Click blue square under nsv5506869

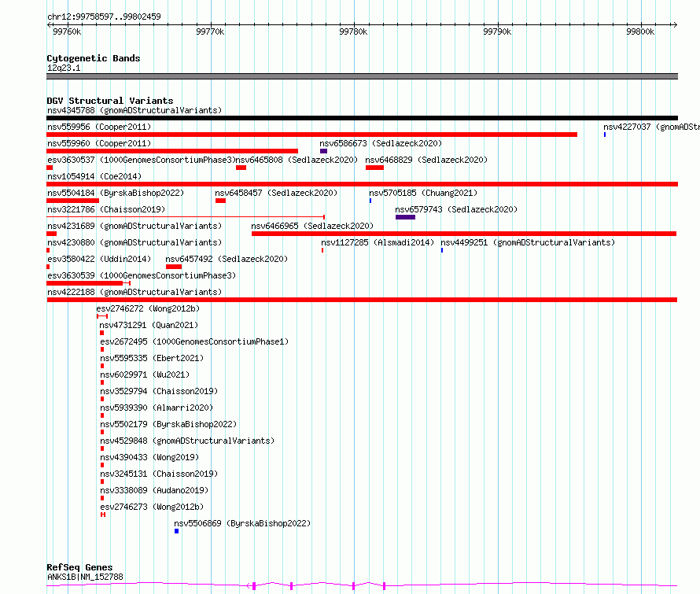point(176,531)
